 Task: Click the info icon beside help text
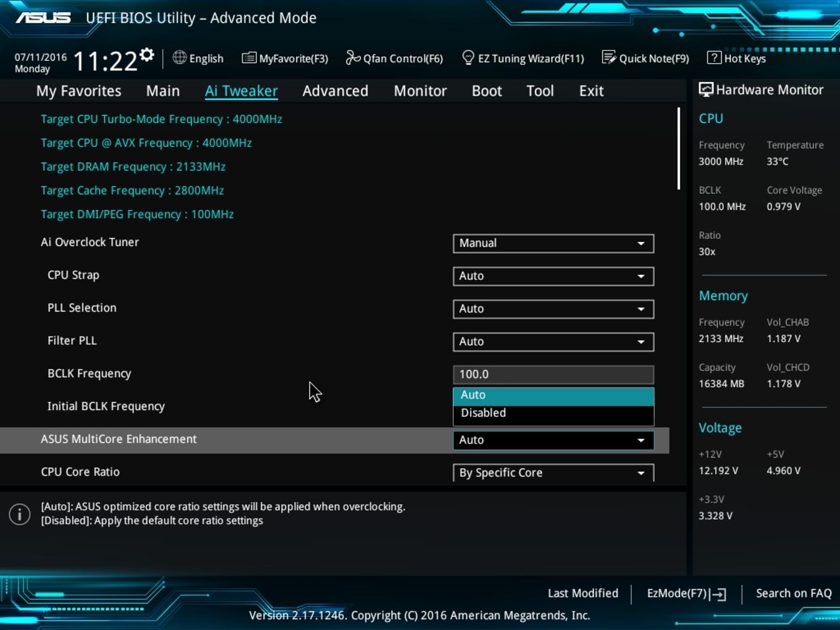pos(20,514)
